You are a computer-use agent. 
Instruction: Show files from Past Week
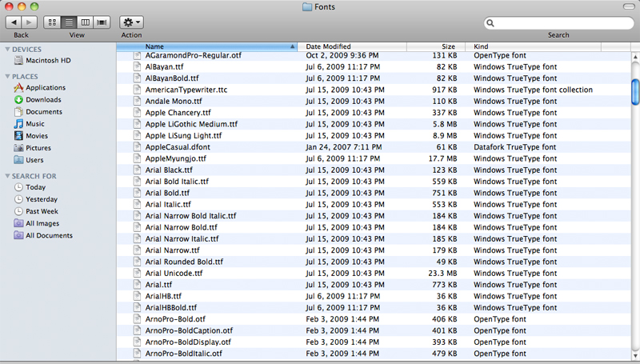(36, 211)
